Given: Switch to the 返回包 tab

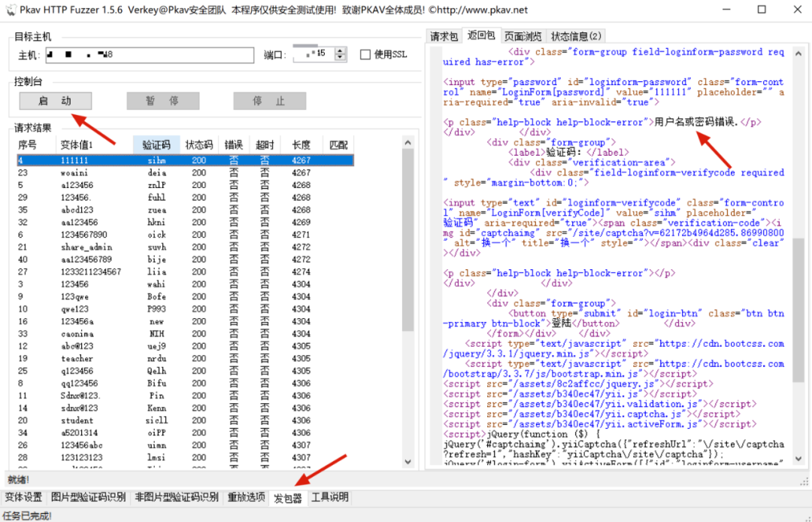Looking at the screenshot, I should point(481,35).
